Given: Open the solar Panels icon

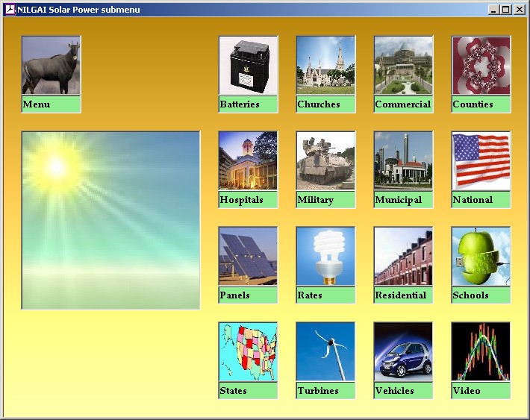Looking at the screenshot, I should [248, 257].
